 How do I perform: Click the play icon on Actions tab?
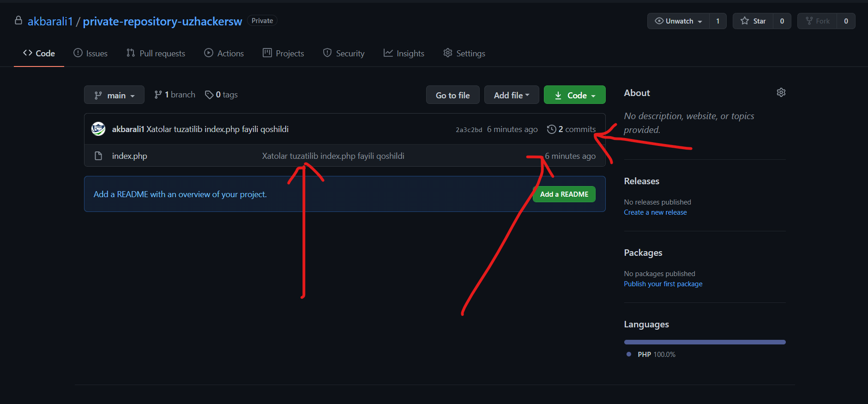(x=209, y=53)
